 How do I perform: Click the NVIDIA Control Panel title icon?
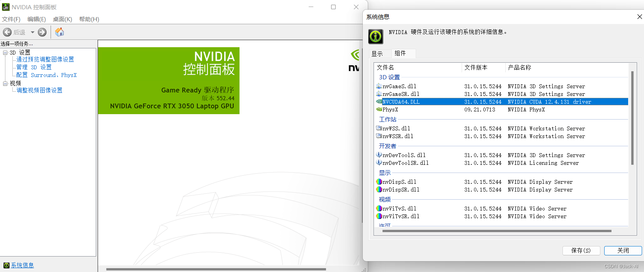point(6,7)
